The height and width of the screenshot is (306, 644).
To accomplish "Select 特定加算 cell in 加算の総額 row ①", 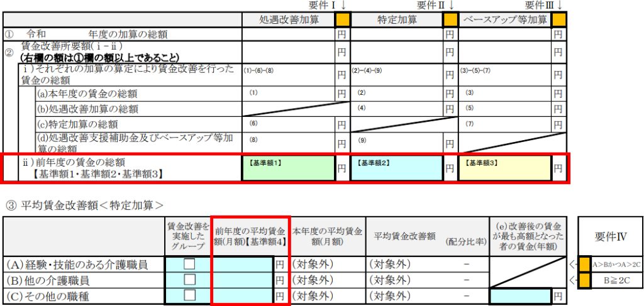I will click(x=397, y=35).
